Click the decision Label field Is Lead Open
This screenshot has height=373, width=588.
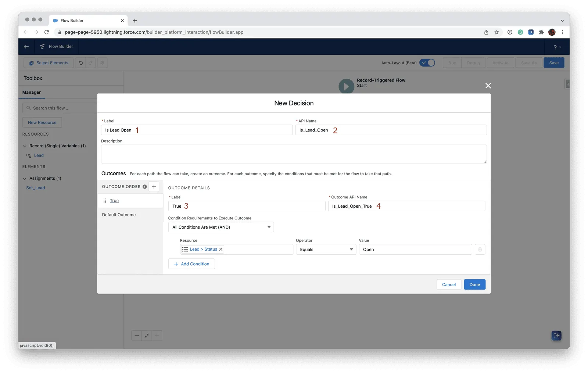click(x=197, y=130)
